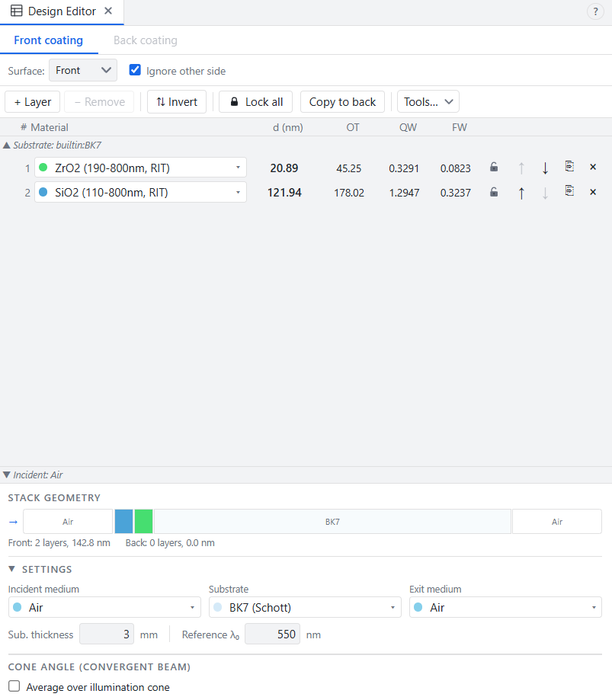
Task: Open the help question mark icon
Action: (x=595, y=11)
